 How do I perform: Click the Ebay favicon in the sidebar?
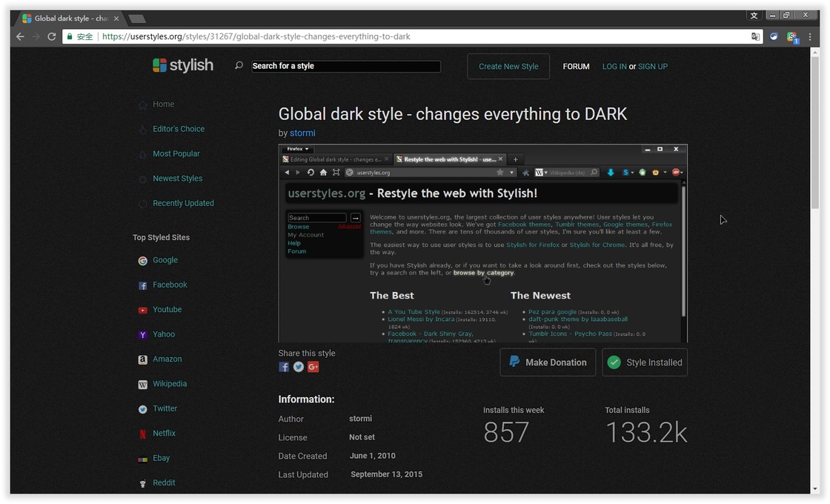pos(142,459)
